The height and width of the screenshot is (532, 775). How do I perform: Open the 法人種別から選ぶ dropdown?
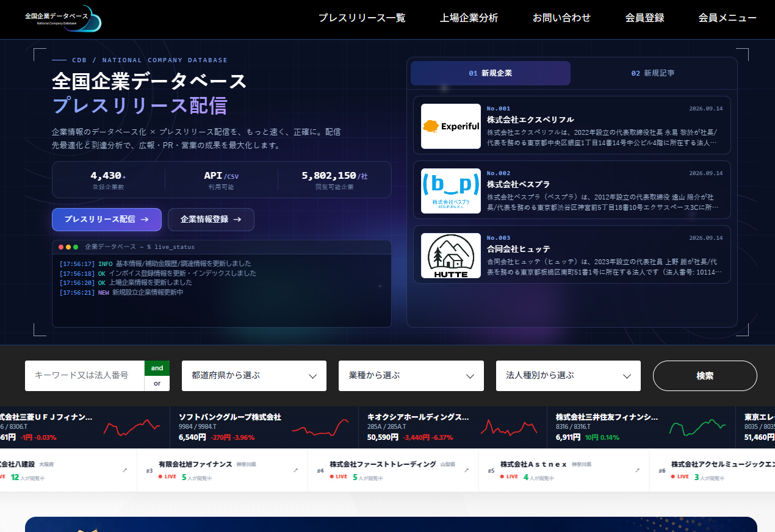click(568, 376)
